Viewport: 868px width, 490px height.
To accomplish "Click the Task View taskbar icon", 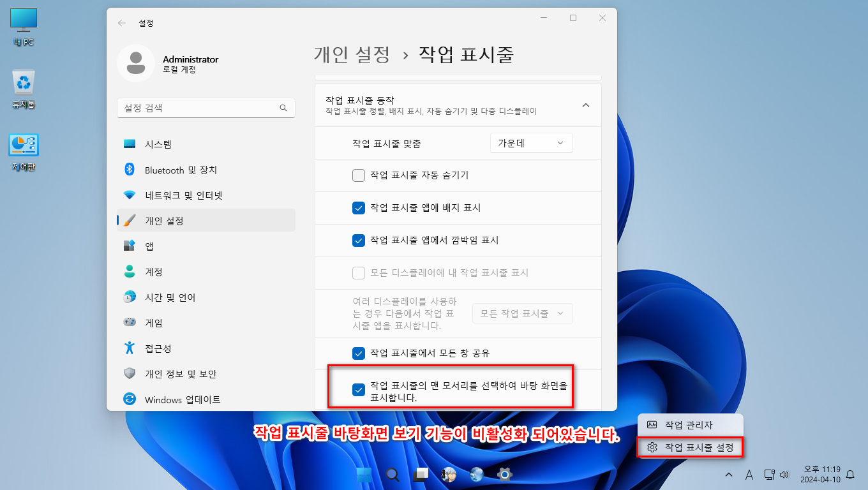I will [421, 475].
